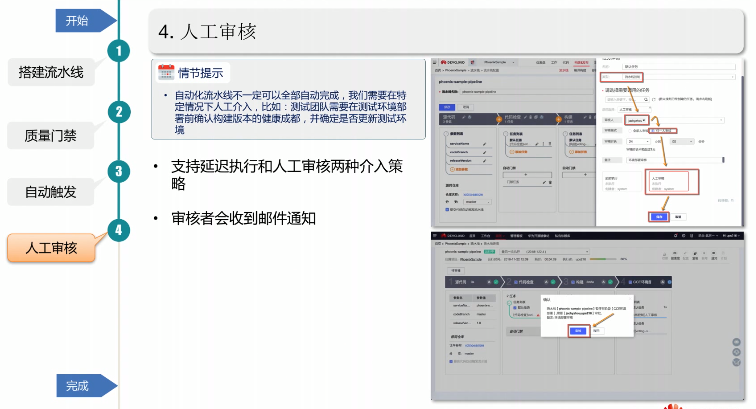
Task: Click the task search input field
Action: pos(627,99)
